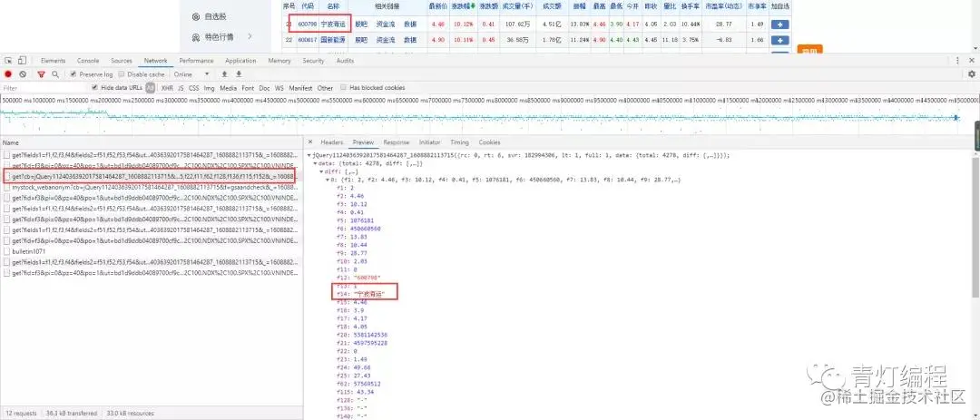Filter requests by WS
Screen dimensions: 980x420
pos(279,88)
